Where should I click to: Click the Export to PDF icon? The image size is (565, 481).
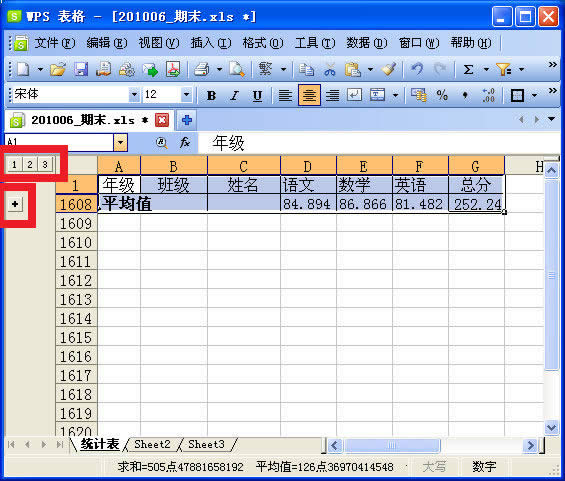tap(173, 69)
